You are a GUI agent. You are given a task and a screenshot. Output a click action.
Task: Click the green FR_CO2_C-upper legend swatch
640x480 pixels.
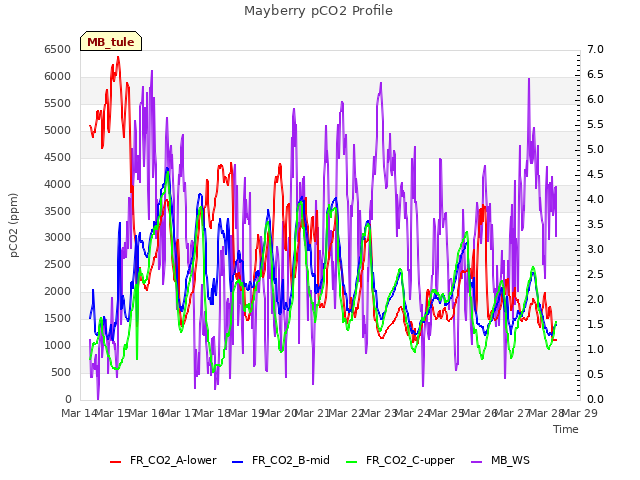(x=351, y=461)
